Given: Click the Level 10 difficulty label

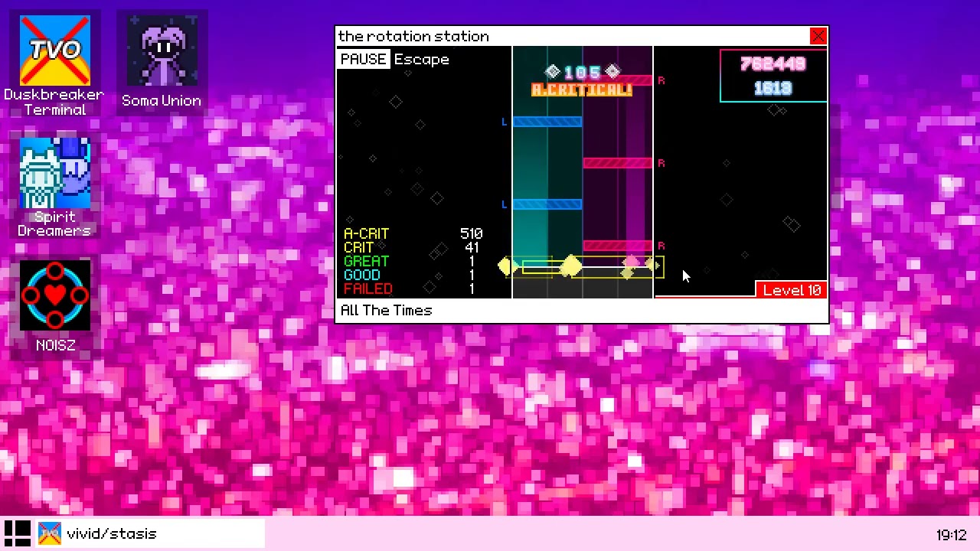Looking at the screenshot, I should coord(792,290).
